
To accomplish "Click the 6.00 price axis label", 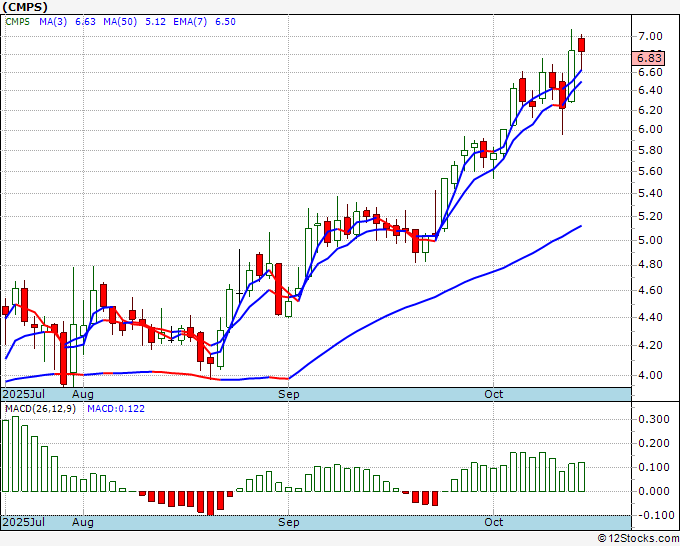I will 650,130.
